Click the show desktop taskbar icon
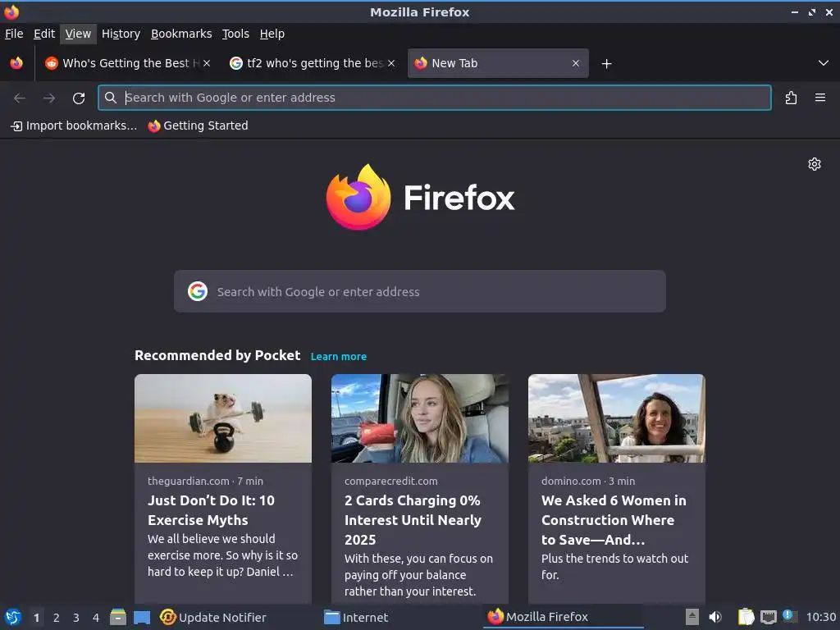The height and width of the screenshot is (630, 840). click(142, 618)
